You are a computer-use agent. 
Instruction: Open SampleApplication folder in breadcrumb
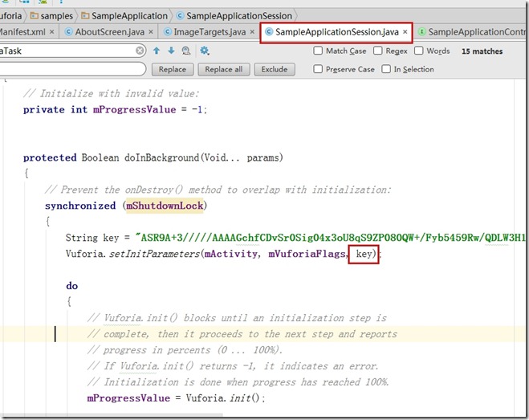tap(124, 16)
